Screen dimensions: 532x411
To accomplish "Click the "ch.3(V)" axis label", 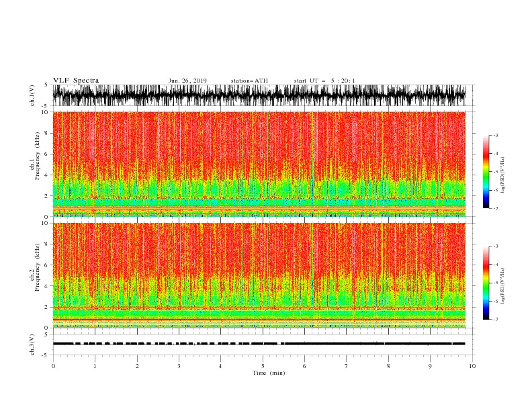I will [x=32, y=345].
